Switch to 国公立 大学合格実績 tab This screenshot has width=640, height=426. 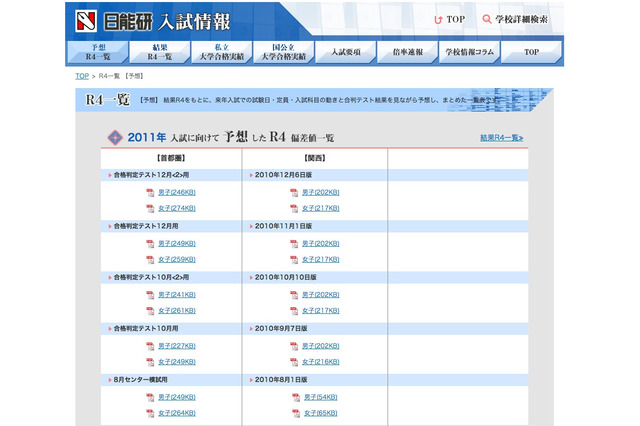point(284,52)
